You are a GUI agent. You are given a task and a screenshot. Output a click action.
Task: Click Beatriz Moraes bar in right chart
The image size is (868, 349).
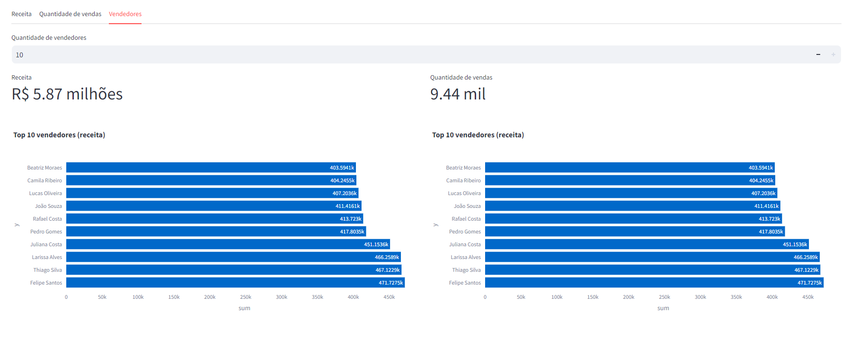[630, 168]
